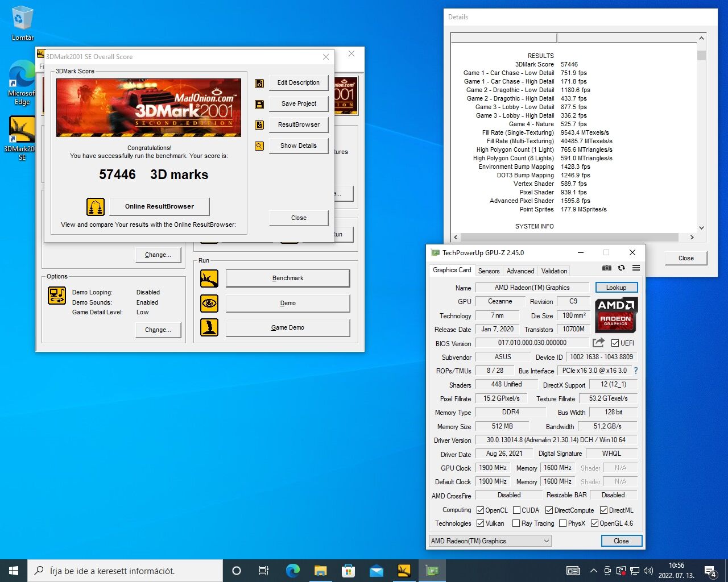
Task: Click the ResultBrowser document icon
Action: point(259,125)
